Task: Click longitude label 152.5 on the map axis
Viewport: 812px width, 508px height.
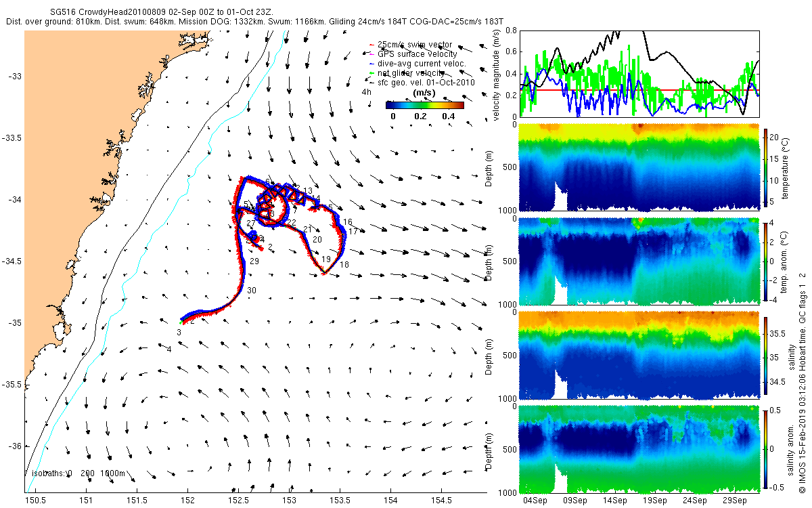Action: pyautogui.click(x=239, y=500)
